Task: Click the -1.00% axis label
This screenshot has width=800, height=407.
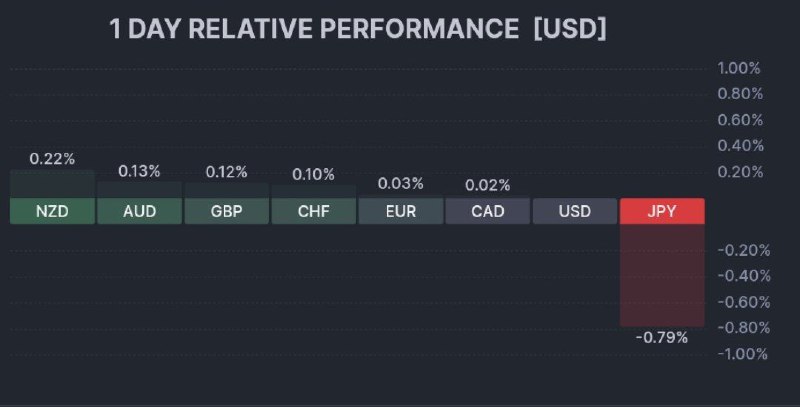Action: pos(742,353)
